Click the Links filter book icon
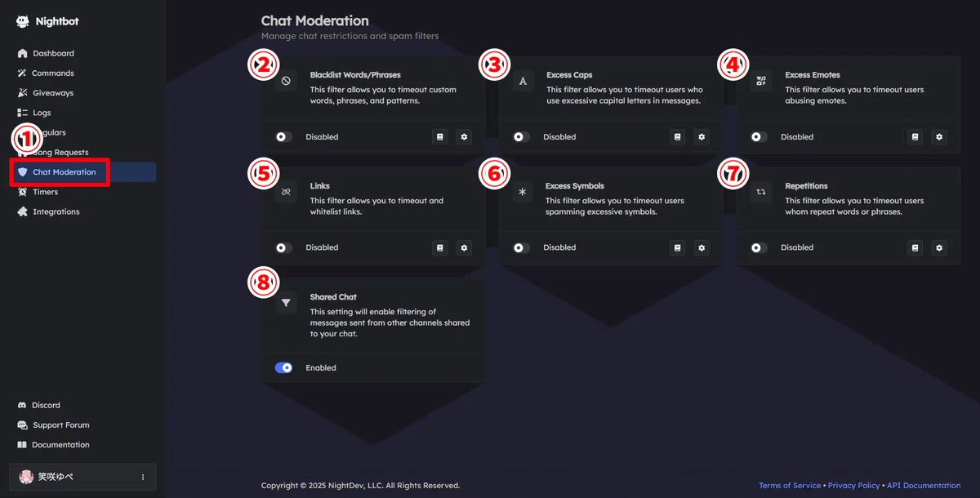The width and height of the screenshot is (980, 498). tap(440, 247)
